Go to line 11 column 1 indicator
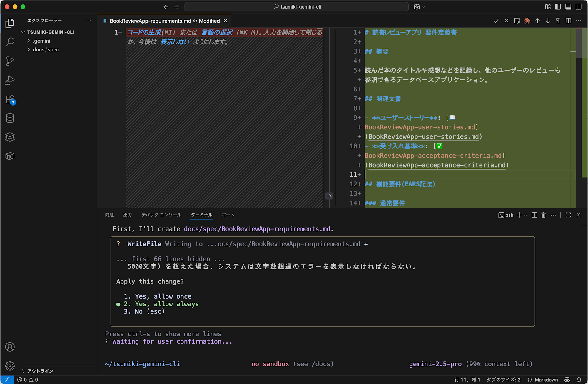Image resolution: width=588 pixels, height=384 pixels. (x=467, y=380)
